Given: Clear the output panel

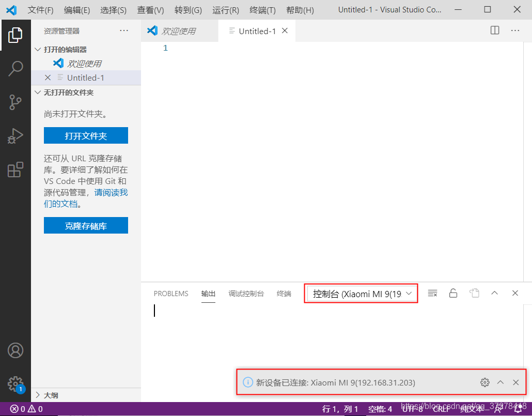Looking at the screenshot, I should click(433, 293).
